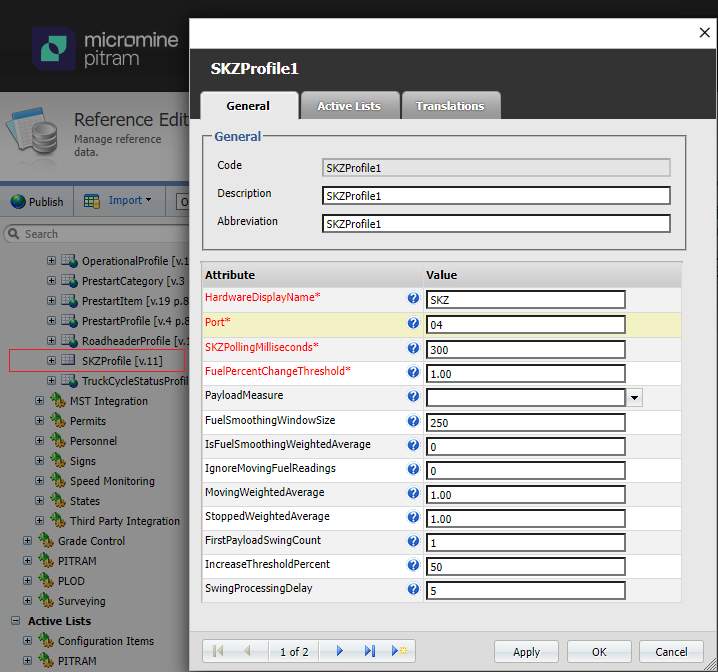This screenshot has width=718, height=672.
Task: Show help for IncreaseThresholdPercent
Action: (x=413, y=565)
